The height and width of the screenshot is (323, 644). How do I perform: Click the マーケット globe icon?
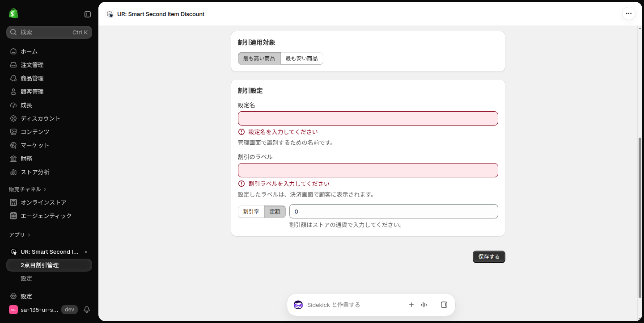(13, 145)
